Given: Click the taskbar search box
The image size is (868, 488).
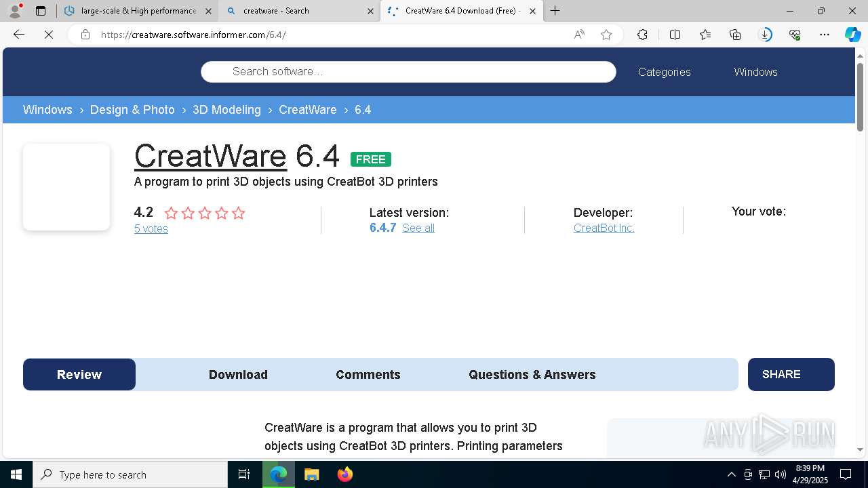Looking at the screenshot, I should 130,474.
